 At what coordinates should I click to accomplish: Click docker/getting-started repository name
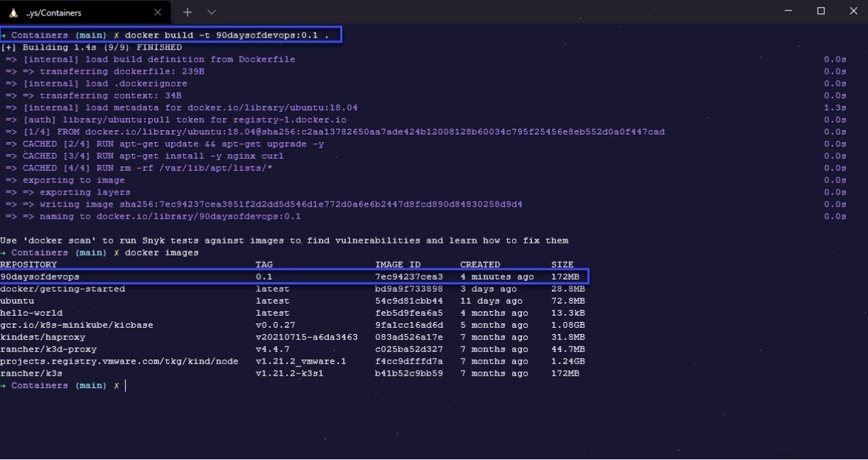click(62, 289)
